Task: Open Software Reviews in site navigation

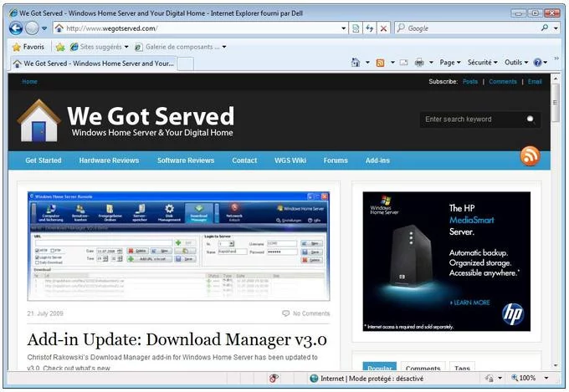Action: point(186,160)
